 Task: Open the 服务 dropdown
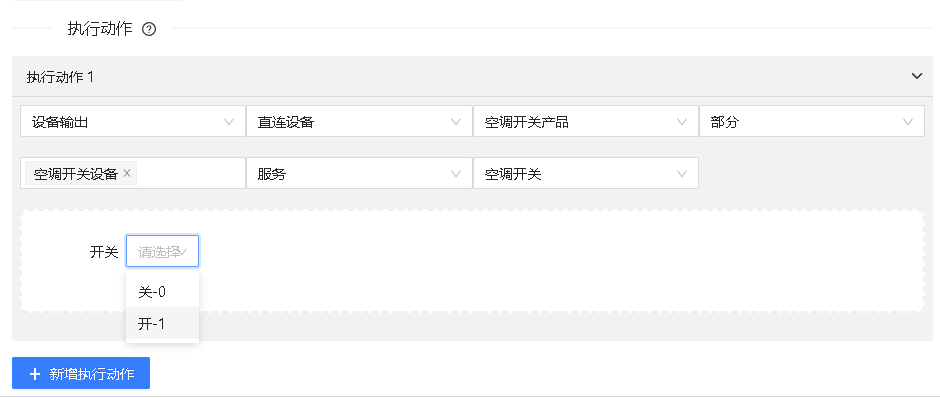tap(359, 173)
